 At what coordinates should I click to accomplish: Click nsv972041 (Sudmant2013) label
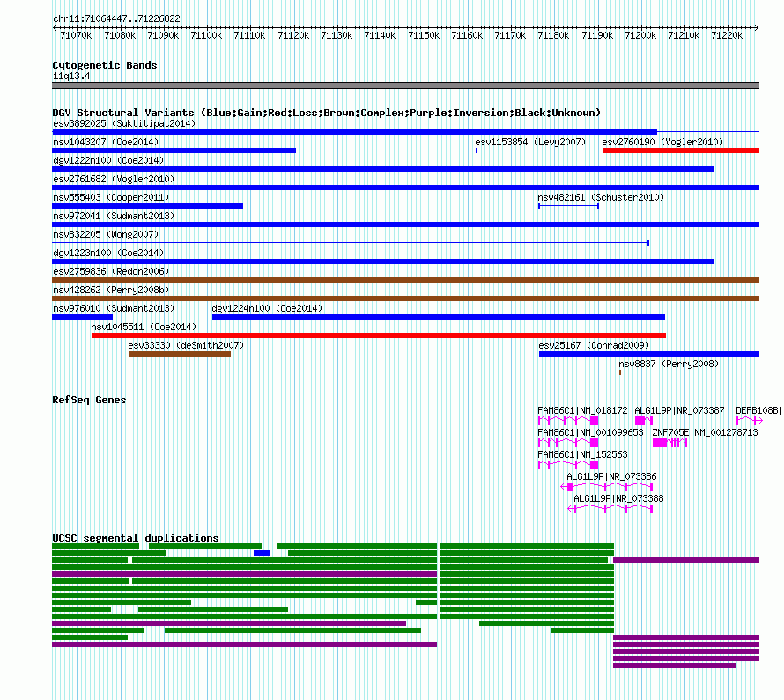(114, 216)
